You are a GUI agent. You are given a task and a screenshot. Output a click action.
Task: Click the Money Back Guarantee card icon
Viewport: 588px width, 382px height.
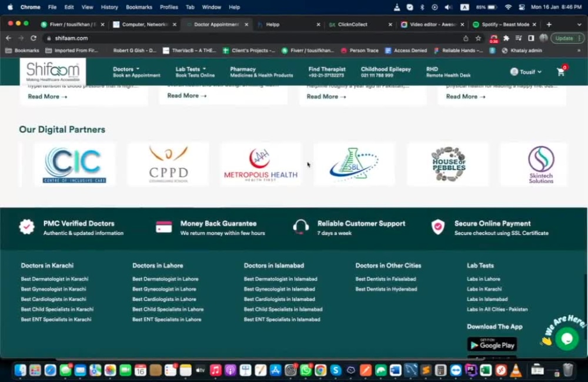[164, 227]
